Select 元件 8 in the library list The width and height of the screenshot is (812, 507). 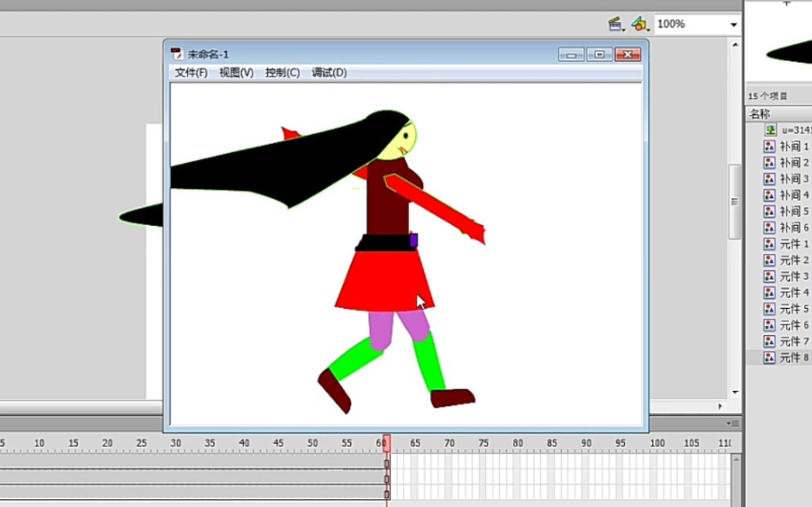point(794,357)
